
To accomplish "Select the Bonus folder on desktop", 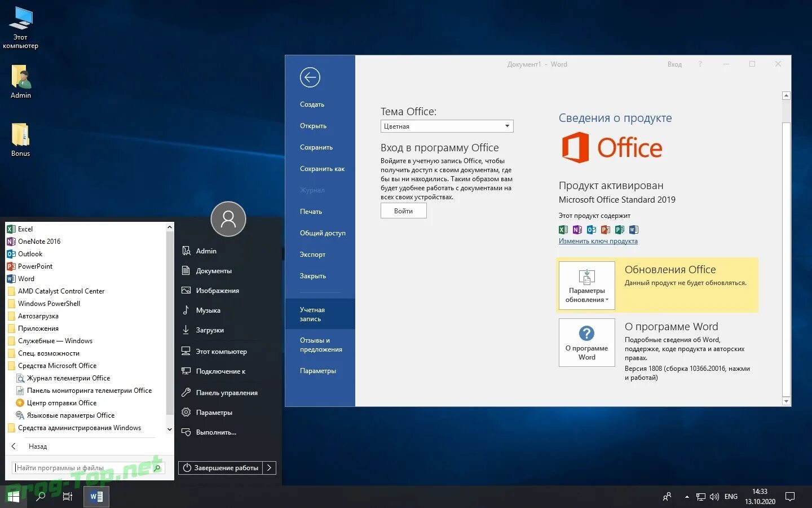I will (21, 140).
